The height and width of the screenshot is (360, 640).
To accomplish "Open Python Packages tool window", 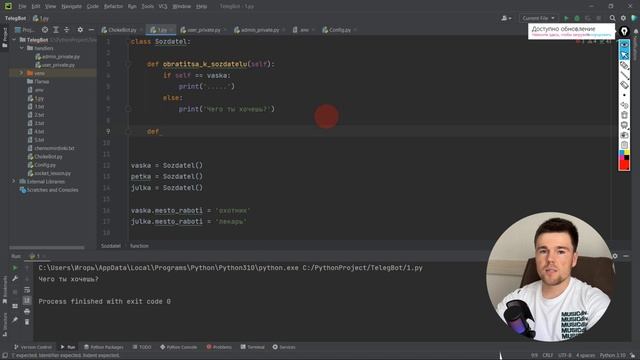I will (104, 347).
